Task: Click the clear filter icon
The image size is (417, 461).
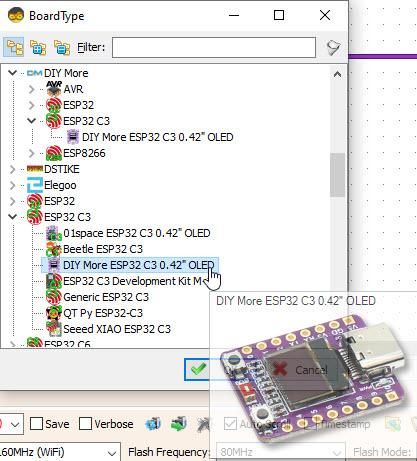Action: (x=333, y=47)
